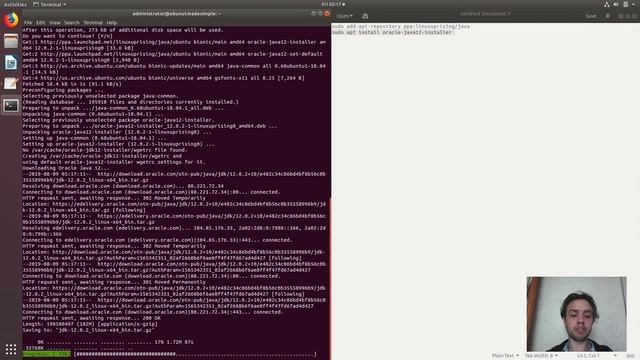
Task: Click Save in the text editor
Action: [591, 16]
